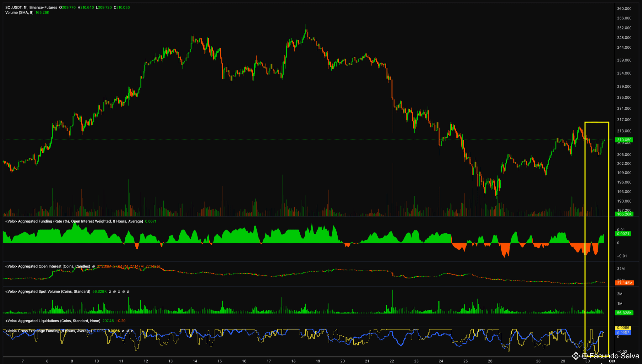The width and height of the screenshot is (642, 364).
Task: Click first ∅ symbol in Aggregated Spot Volume legend
Action: (110, 292)
